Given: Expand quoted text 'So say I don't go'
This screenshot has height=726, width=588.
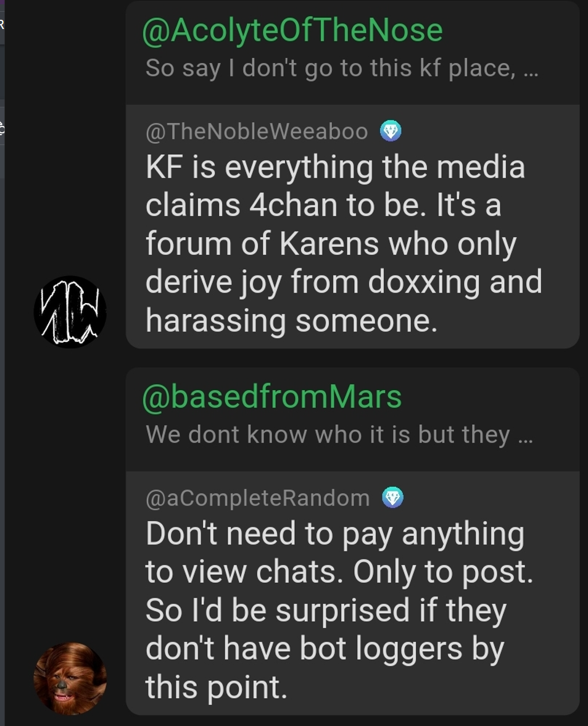Looking at the screenshot, I should 342,68.
